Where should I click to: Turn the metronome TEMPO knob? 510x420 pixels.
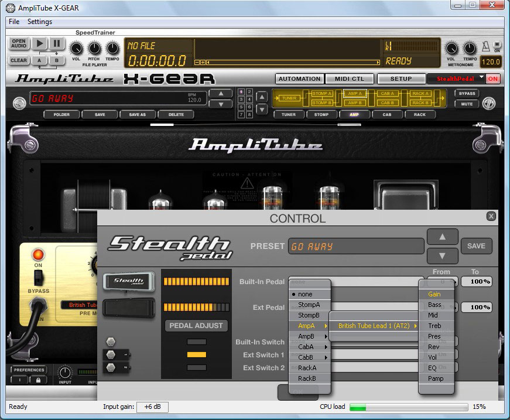470,48
